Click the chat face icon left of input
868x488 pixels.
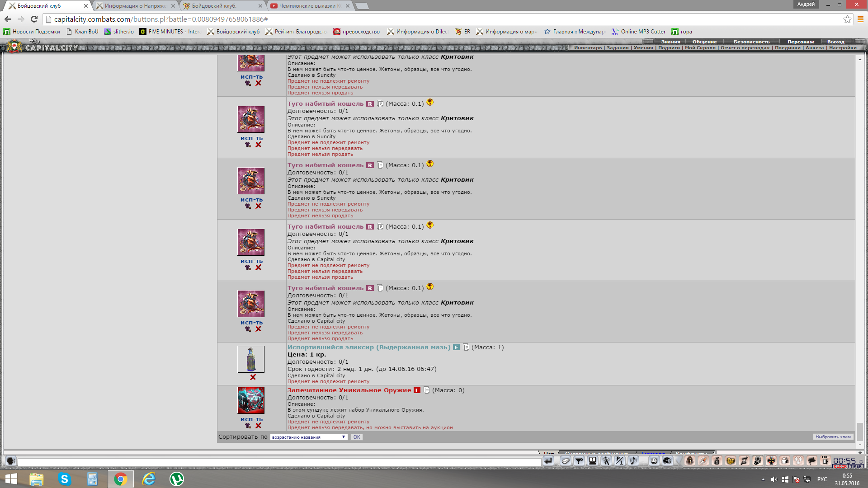(11, 461)
